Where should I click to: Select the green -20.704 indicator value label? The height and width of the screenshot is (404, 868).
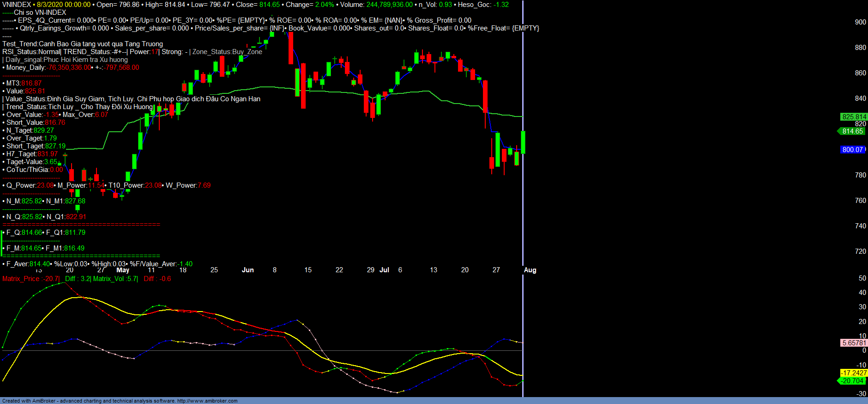[x=852, y=381]
